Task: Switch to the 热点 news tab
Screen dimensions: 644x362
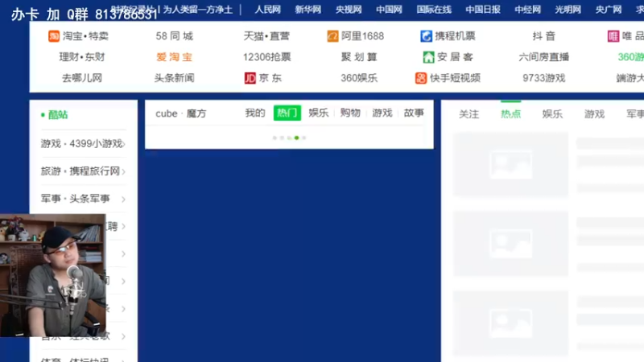Action: (x=511, y=114)
